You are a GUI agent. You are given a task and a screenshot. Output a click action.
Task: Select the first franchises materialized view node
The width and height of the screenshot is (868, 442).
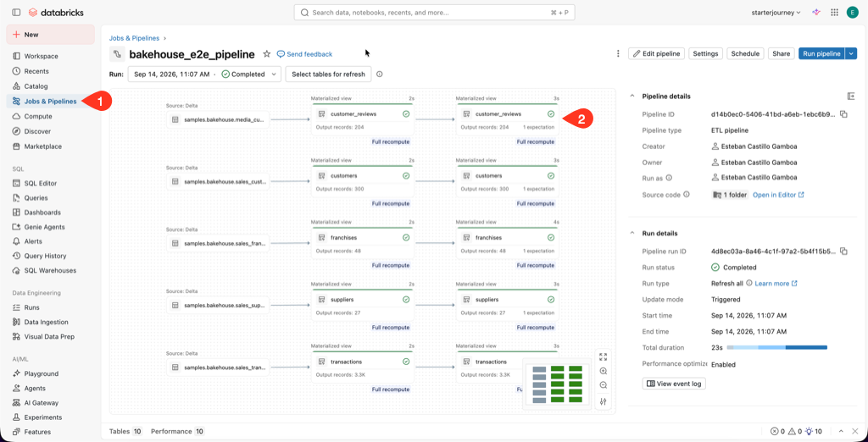pyautogui.click(x=363, y=243)
